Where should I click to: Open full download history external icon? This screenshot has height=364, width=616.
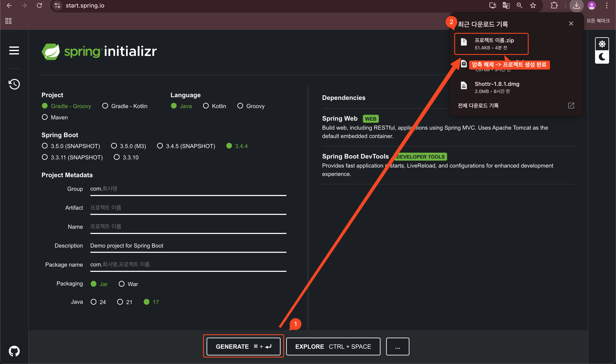[571, 106]
